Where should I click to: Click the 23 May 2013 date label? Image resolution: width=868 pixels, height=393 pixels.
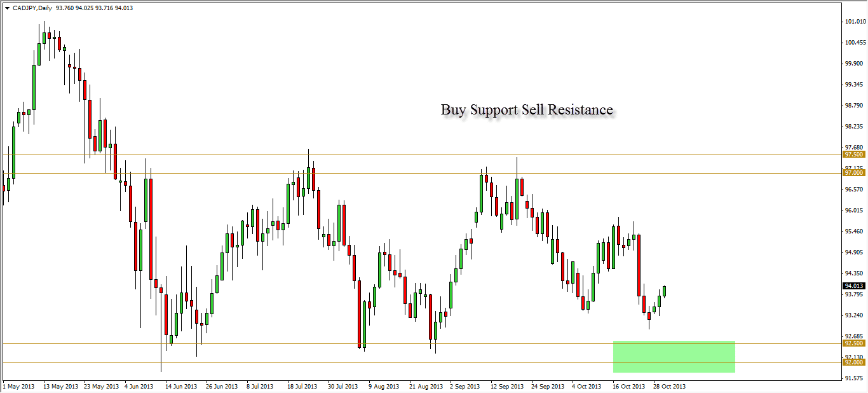[102, 387]
